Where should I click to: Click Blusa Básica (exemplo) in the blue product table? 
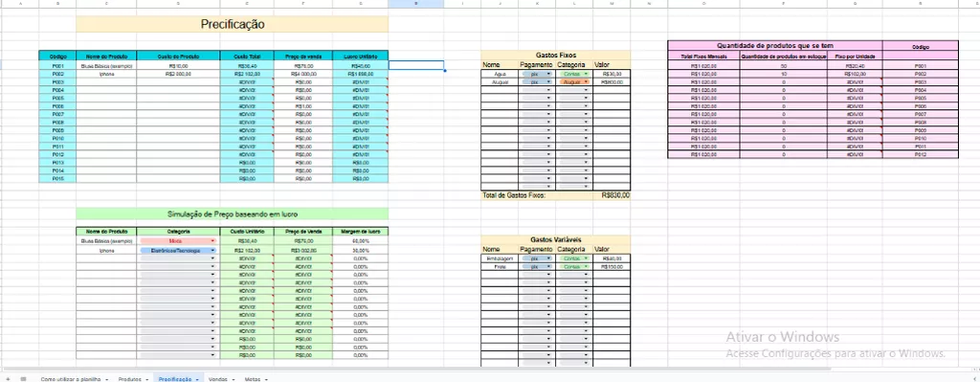pos(106,65)
